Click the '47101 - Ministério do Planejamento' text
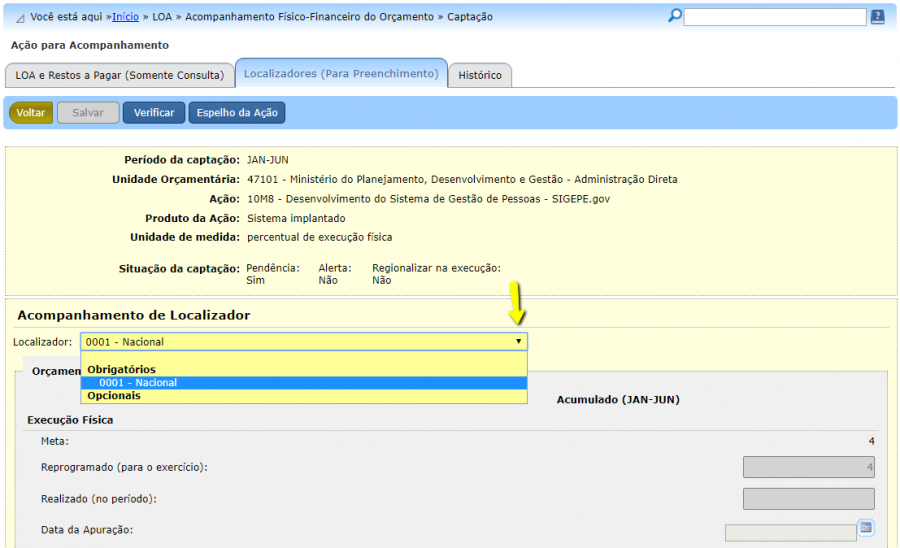Image resolution: width=900 pixels, height=548 pixels. point(462,179)
